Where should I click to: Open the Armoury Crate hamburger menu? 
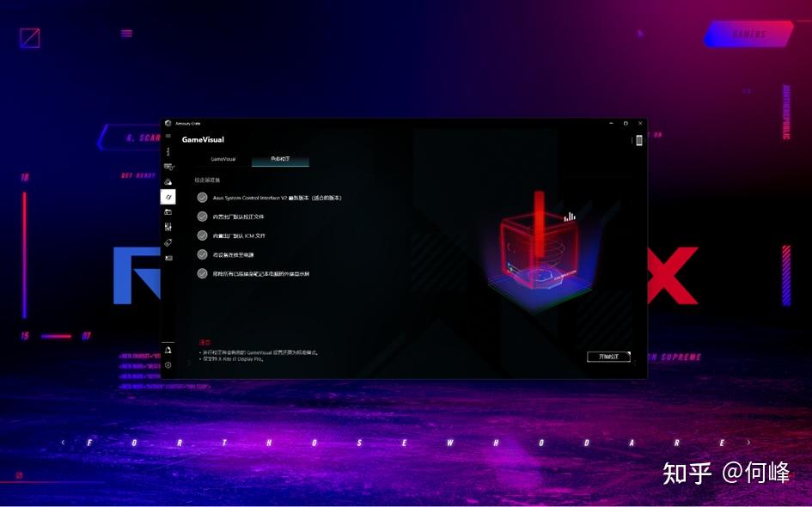point(168,136)
